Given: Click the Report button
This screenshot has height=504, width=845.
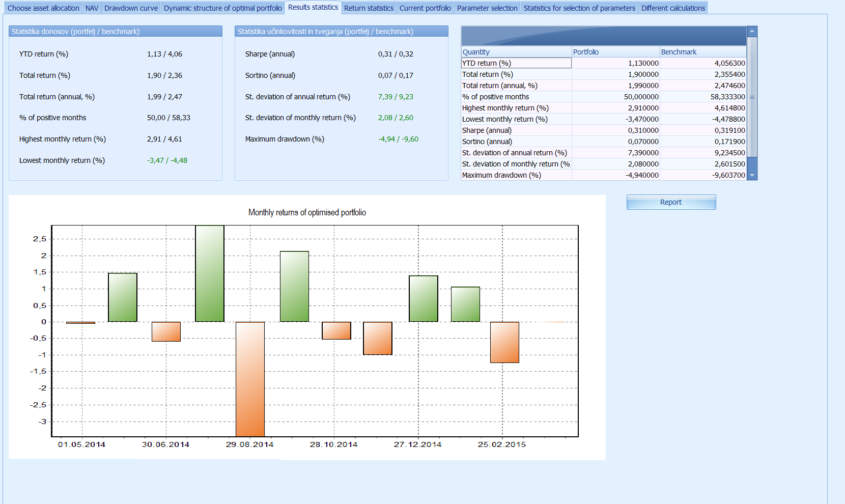Looking at the screenshot, I should [x=671, y=202].
